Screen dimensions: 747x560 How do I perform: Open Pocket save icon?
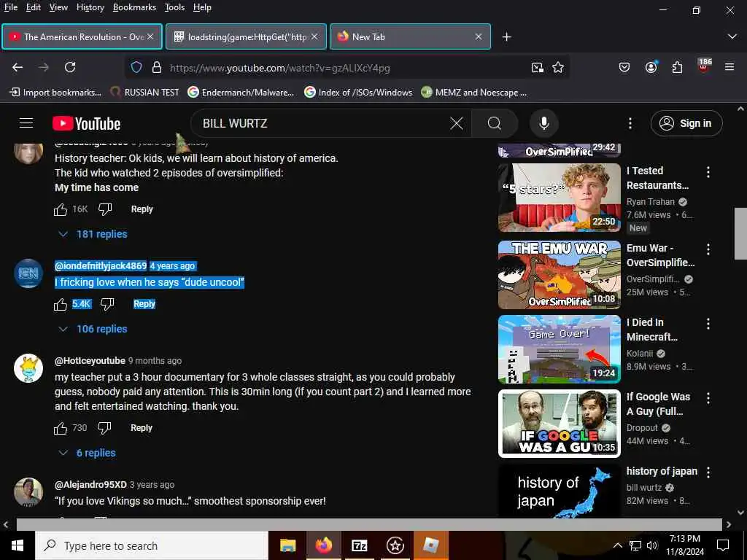[624, 68]
